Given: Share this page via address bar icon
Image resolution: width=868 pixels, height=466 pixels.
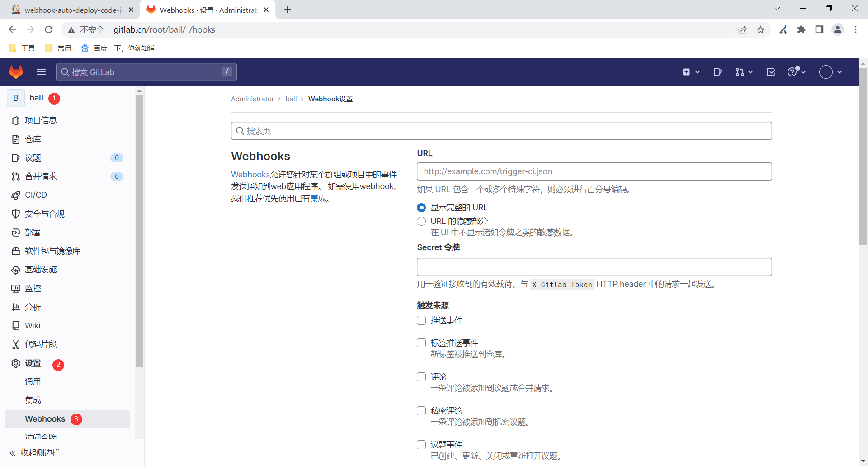Looking at the screenshot, I should [742, 29].
